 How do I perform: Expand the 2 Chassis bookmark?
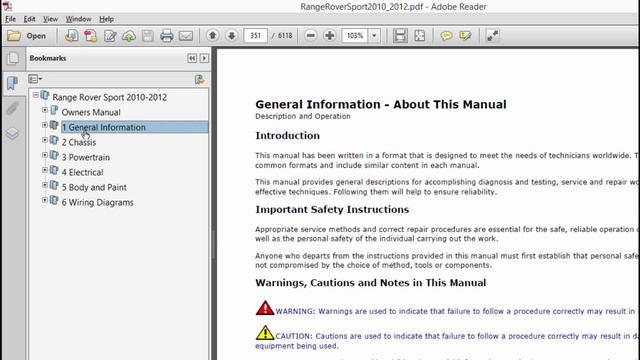(45, 140)
